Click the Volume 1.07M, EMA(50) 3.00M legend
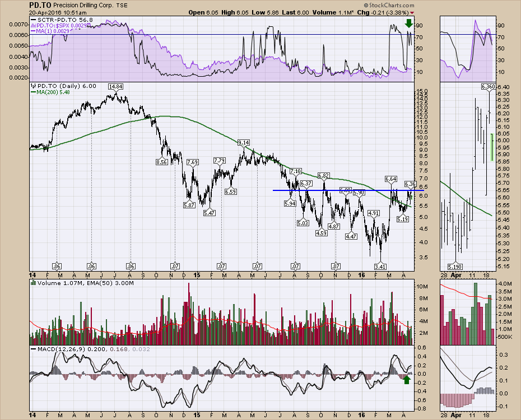Screen dimensions: 521x420 click(85, 283)
